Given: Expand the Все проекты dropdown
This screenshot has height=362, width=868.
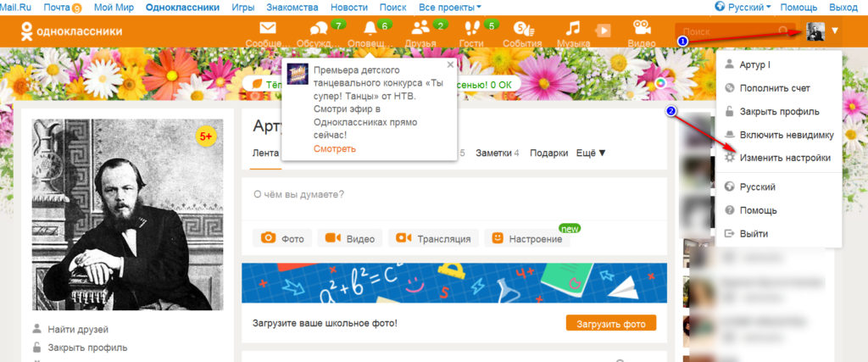Looking at the screenshot, I should click(449, 7).
